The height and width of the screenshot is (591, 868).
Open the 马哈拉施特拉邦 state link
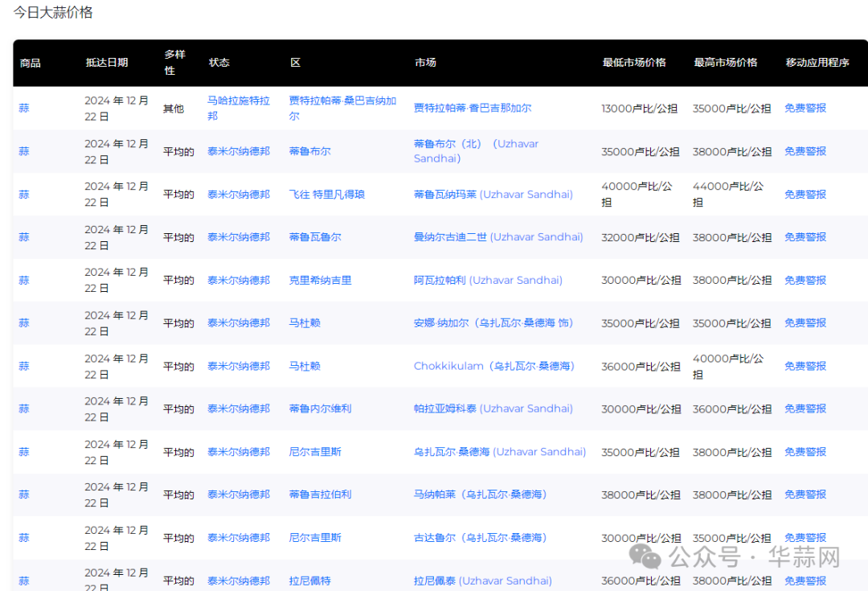(238, 109)
